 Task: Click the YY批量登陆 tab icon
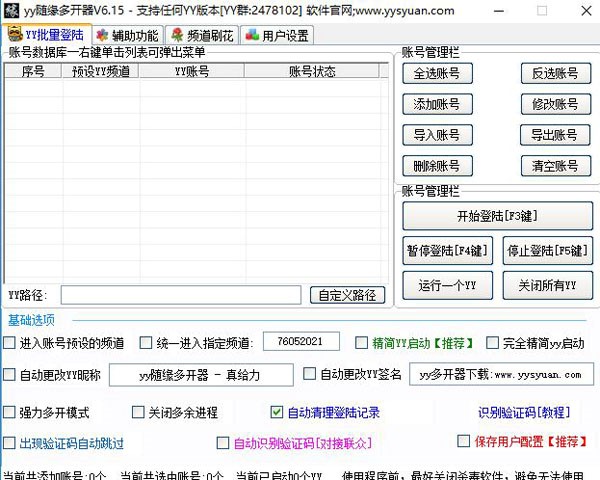tap(15, 34)
